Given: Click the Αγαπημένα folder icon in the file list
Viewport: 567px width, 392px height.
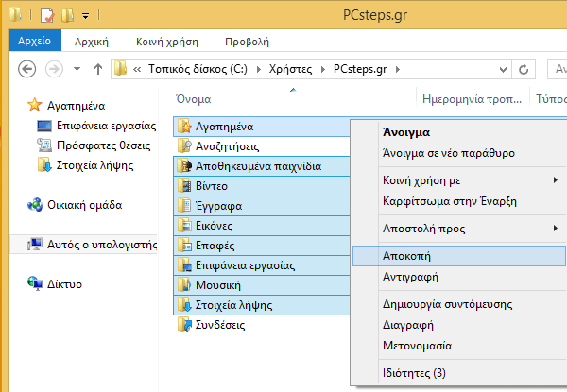Looking at the screenshot, I should click(184, 127).
